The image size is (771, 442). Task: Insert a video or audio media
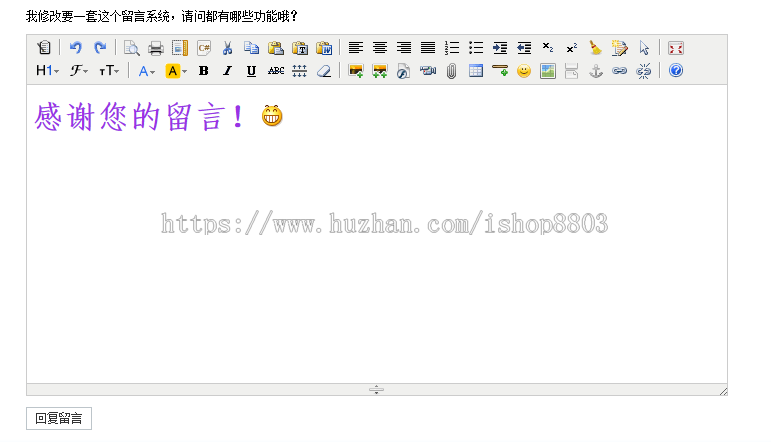pyautogui.click(x=428, y=71)
